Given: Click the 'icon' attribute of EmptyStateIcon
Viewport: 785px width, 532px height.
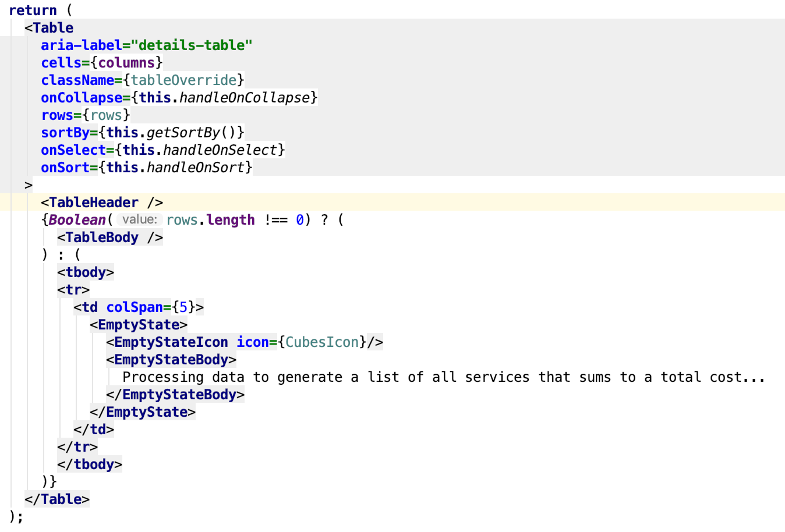Looking at the screenshot, I should (x=253, y=342).
